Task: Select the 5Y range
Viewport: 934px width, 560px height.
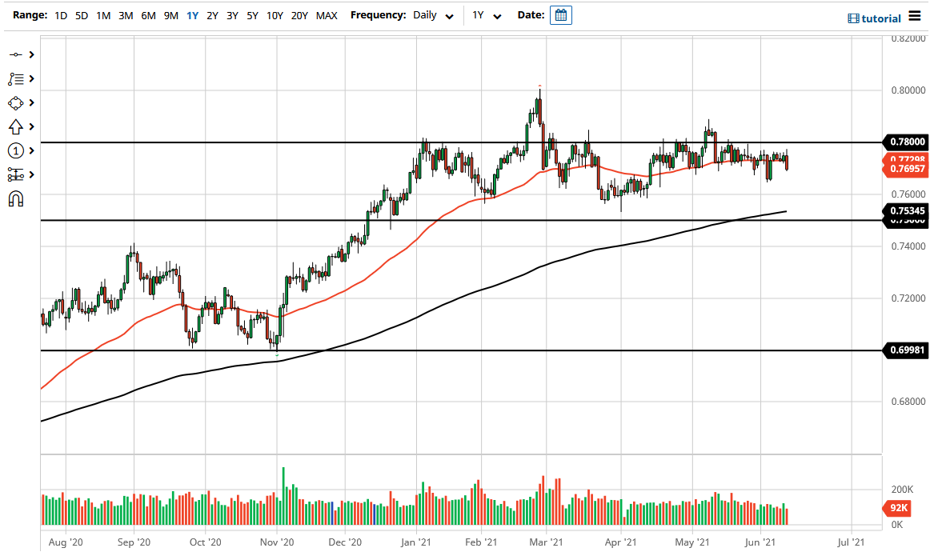Action: coord(253,15)
